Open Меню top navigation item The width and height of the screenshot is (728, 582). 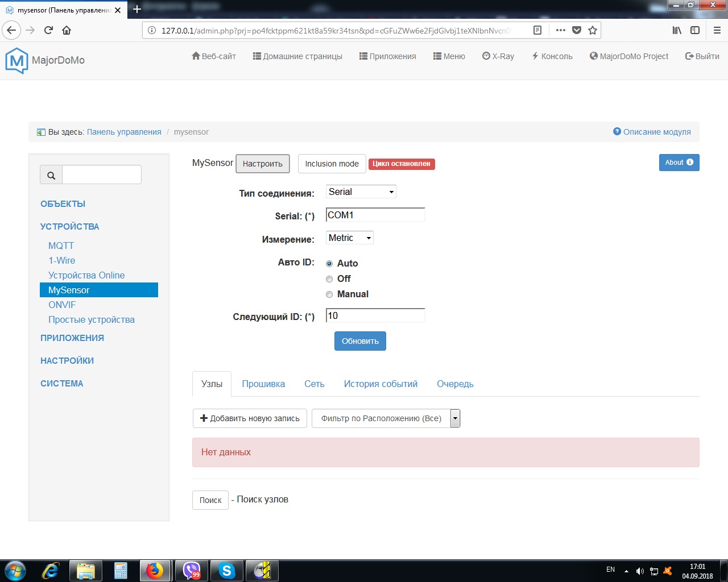click(449, 56)
